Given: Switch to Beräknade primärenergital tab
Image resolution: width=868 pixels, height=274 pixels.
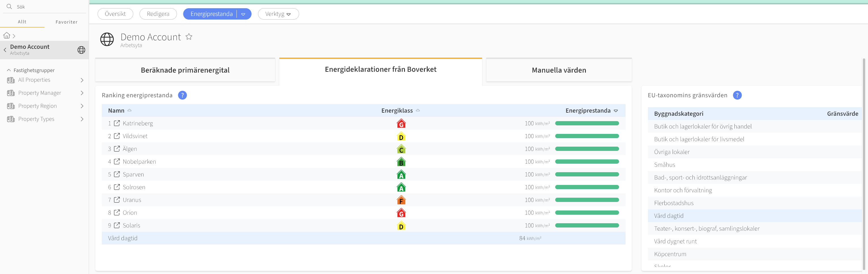Looking at the screenshot, I should pos(185,70).
